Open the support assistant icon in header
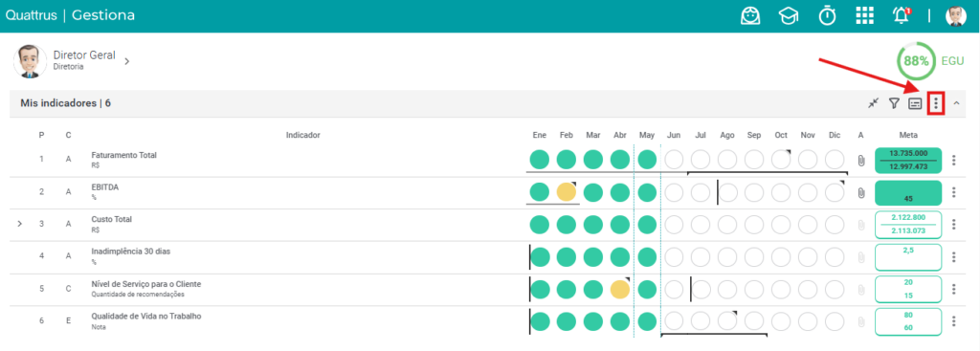Screen dimensions: 980x351 click(750, 15)
